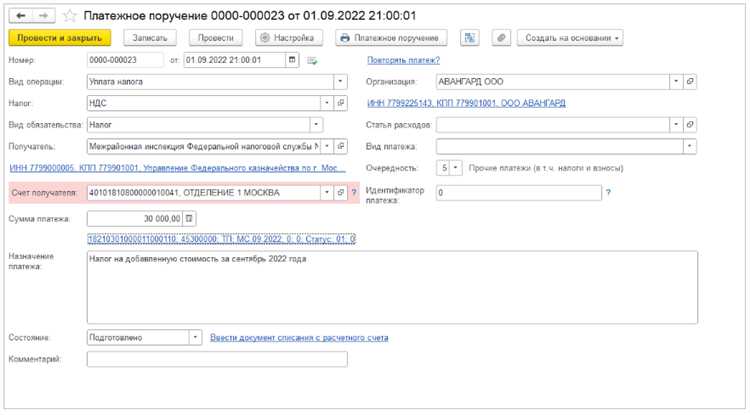Add document to favorites with the star icon

(70, 16)
